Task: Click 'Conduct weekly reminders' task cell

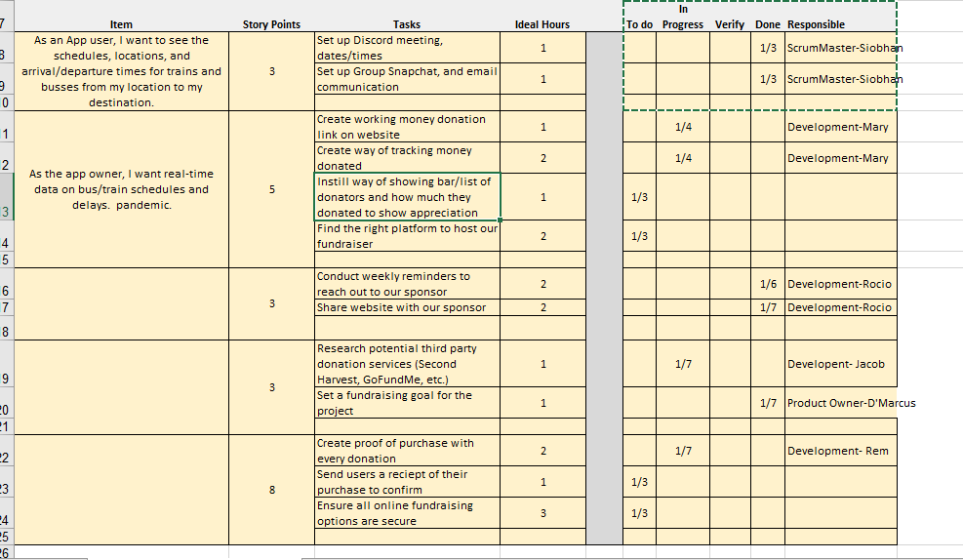Action: tap(407, 284)
